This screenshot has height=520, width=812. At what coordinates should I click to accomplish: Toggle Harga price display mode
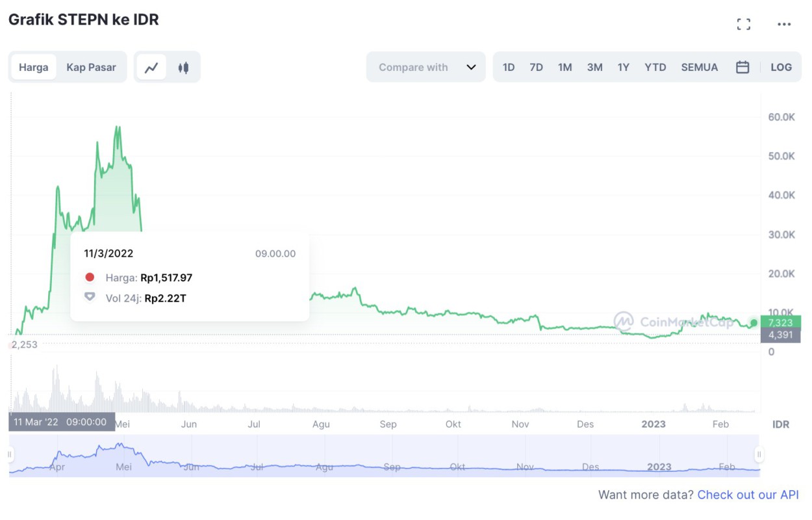click(x=34, y=66)
